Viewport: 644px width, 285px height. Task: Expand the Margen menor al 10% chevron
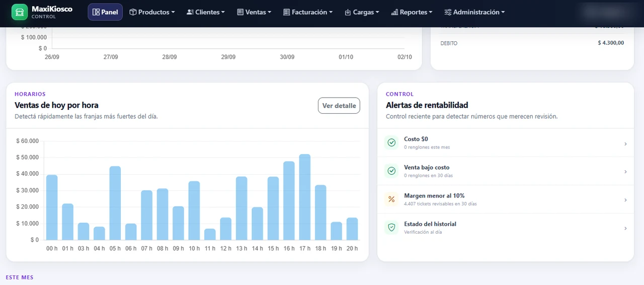[x=625, y=200]
